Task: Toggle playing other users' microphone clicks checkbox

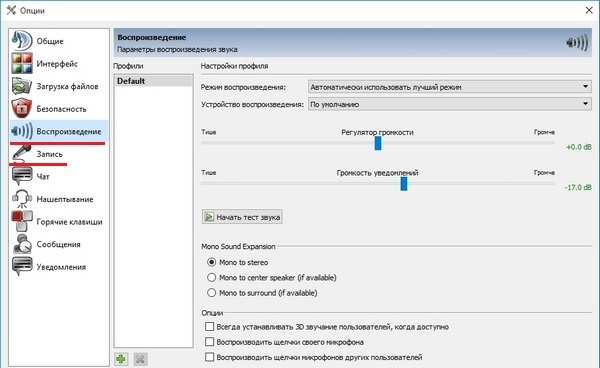Action: (209, 357)
